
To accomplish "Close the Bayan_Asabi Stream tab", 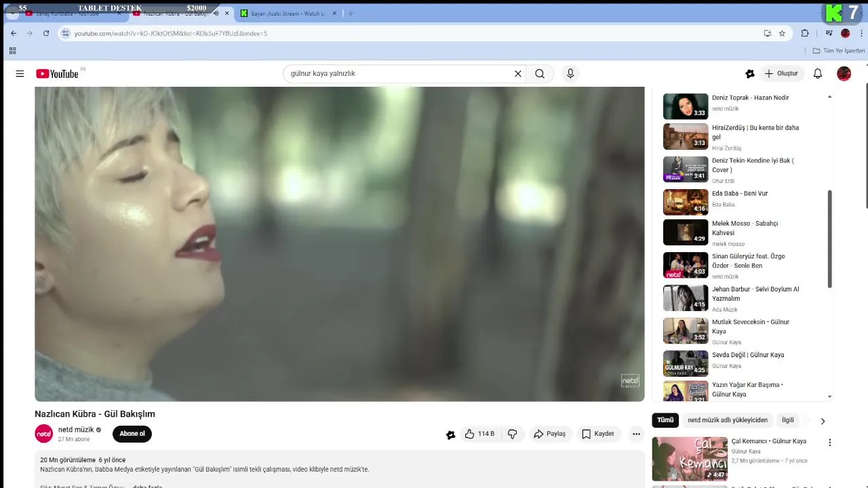I will click(334, 14).
